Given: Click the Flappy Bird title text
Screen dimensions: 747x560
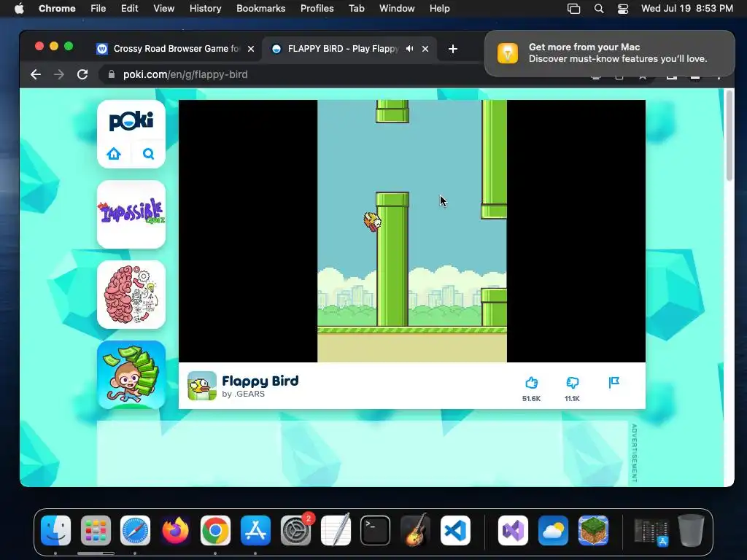Looking at the screenshot, I should tap(260, 381).
